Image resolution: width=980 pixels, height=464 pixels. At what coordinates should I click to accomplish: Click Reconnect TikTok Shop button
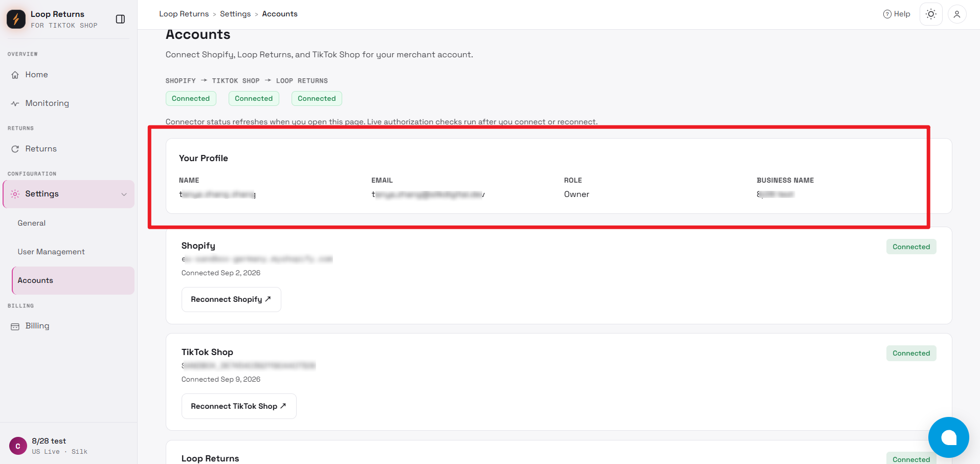click(239, 406)
